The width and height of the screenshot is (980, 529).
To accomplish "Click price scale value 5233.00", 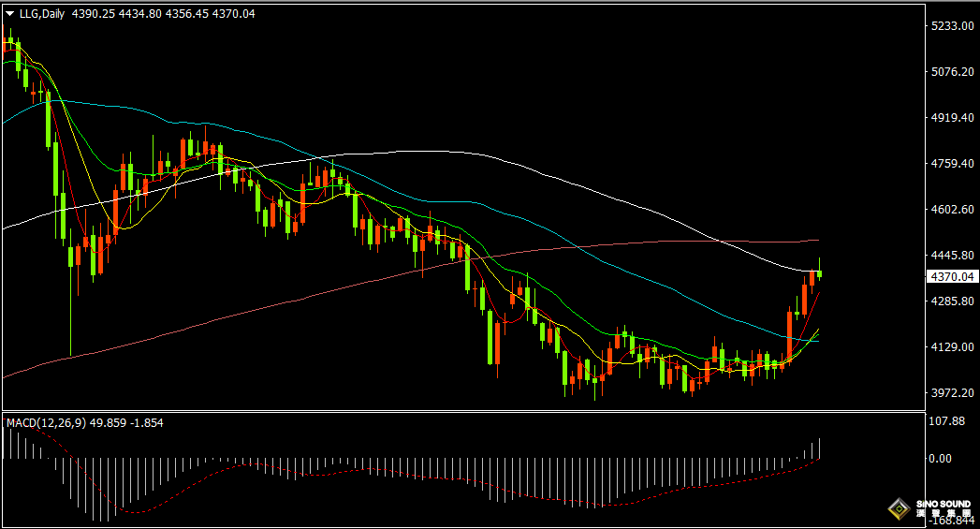I will pyautogui.click(x=953, y=25).
